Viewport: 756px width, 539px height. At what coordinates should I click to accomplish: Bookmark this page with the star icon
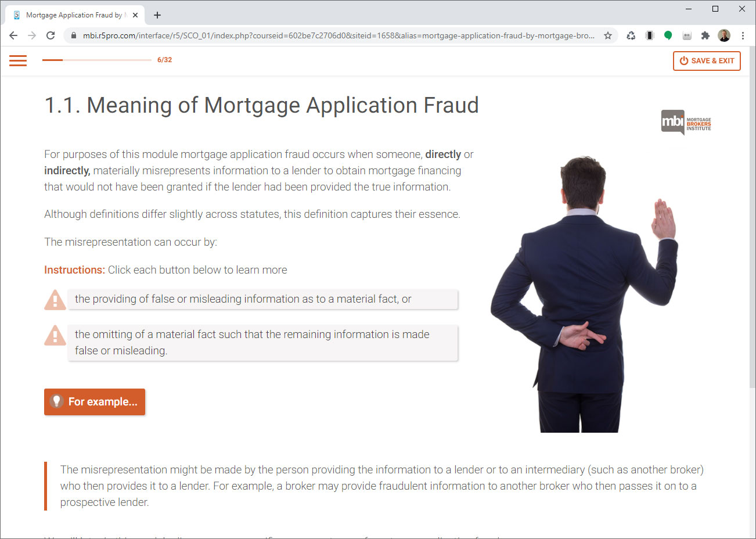608,35
